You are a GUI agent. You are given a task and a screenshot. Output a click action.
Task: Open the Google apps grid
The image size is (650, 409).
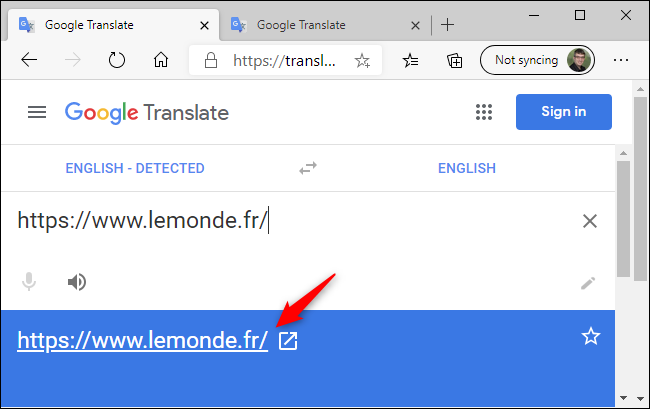pos(485,112)
